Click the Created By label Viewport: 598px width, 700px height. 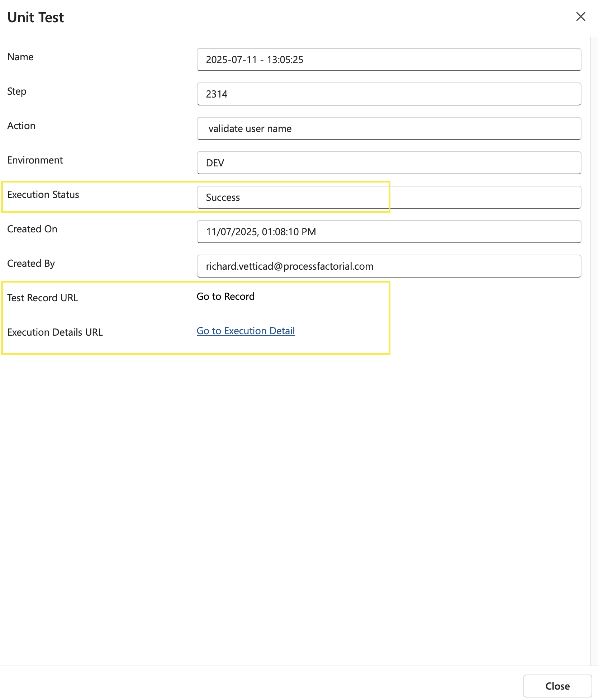31,264
